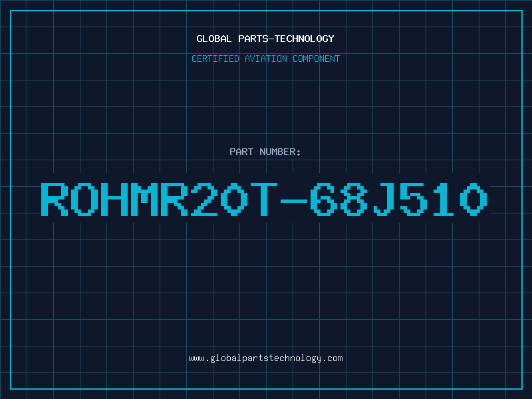Open the www.globalpartstechnology.com link
Screen dimensions: 532x399
(x=265, y=358)
